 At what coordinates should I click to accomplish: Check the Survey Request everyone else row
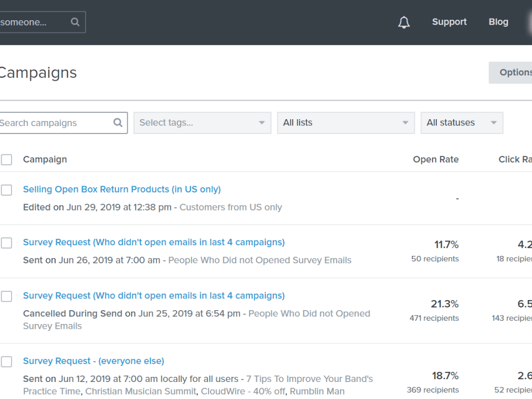[x=6, y=362]
